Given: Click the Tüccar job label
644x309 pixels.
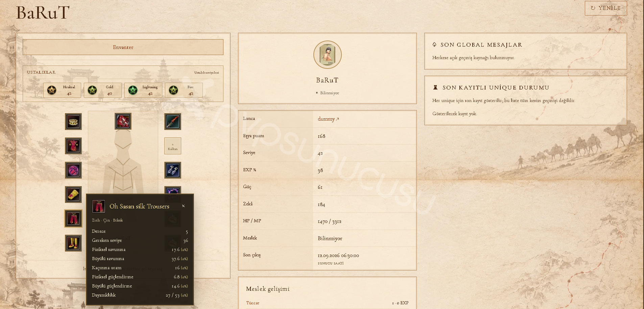Looking at the screenshot, I should coord(253,303).
